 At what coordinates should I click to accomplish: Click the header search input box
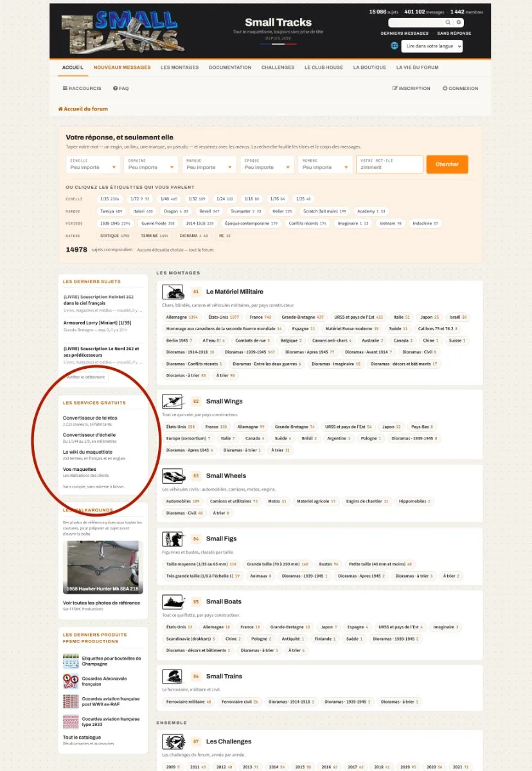tap(416, 22)
